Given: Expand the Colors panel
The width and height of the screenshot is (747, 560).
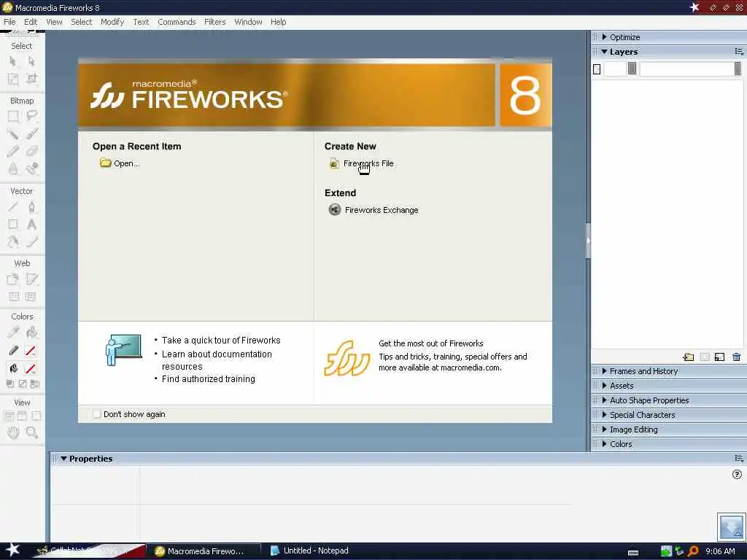Looking at the screenshot, I should point(605,444).
